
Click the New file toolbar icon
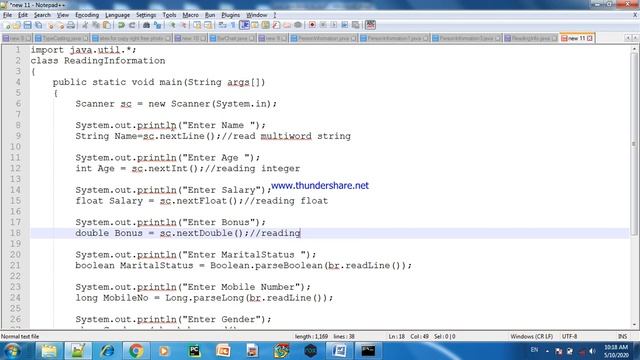[7, 25]
